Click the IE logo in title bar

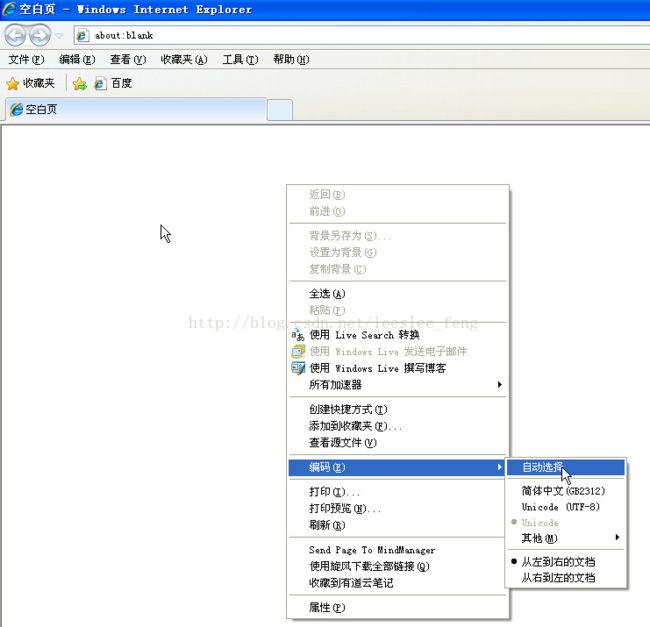click(x=9, y=9)
